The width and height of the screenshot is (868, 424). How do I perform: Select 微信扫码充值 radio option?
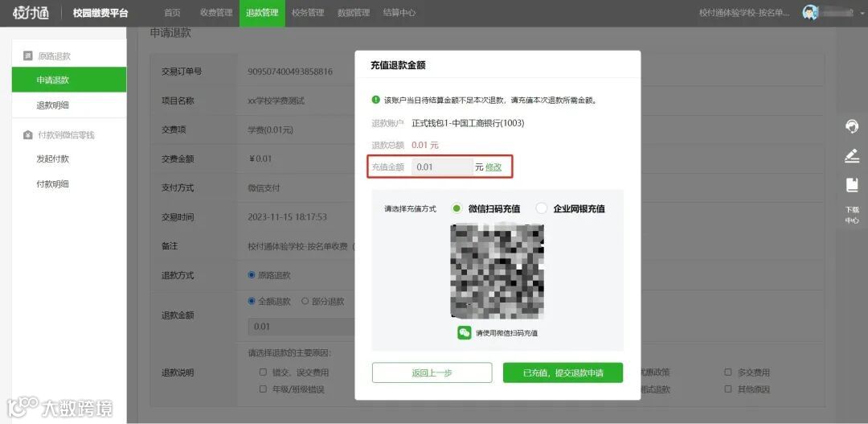[x=457, y=208]
